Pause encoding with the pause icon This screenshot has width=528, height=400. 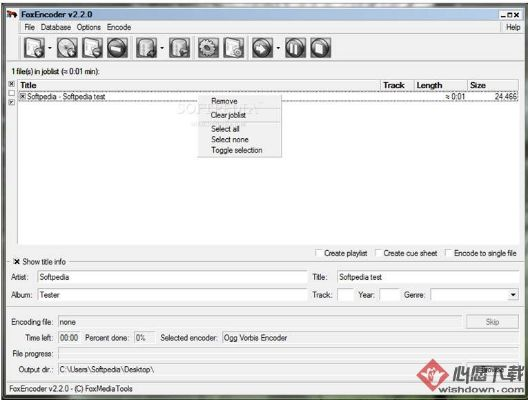click(x=295, y=48)
